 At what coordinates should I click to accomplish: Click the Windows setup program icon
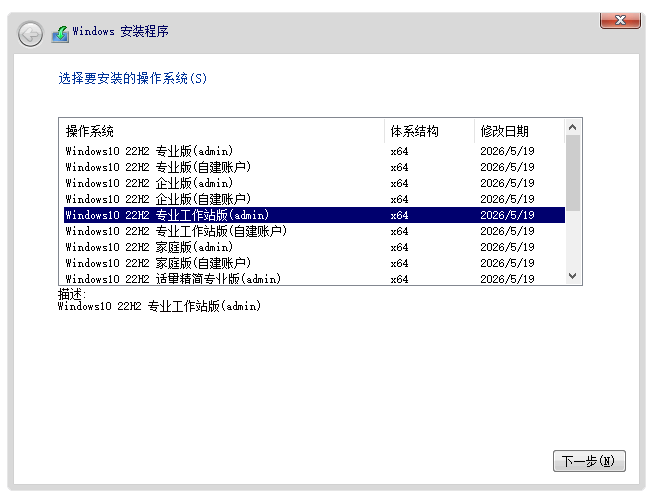pos(60,34)
